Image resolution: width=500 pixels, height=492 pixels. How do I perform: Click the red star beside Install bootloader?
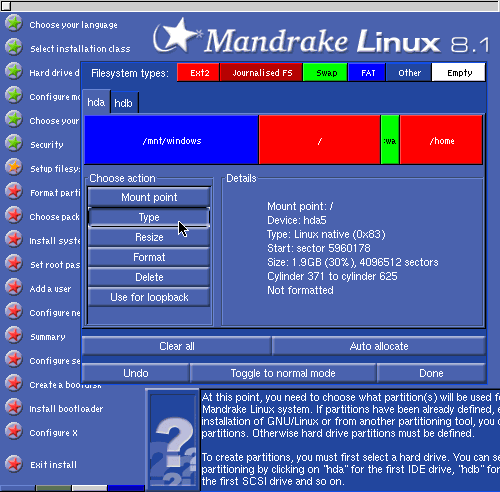(14, 407)
